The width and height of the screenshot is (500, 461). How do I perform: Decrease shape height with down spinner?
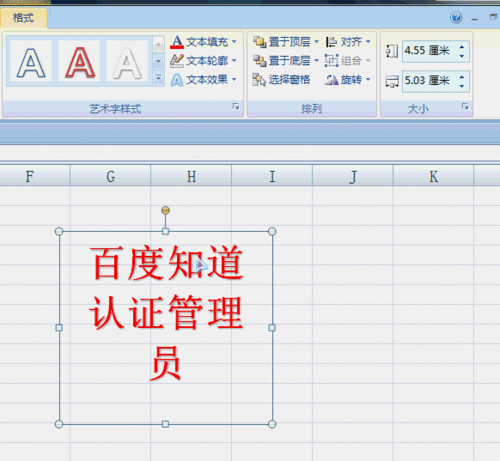click(x=462, y=56)
